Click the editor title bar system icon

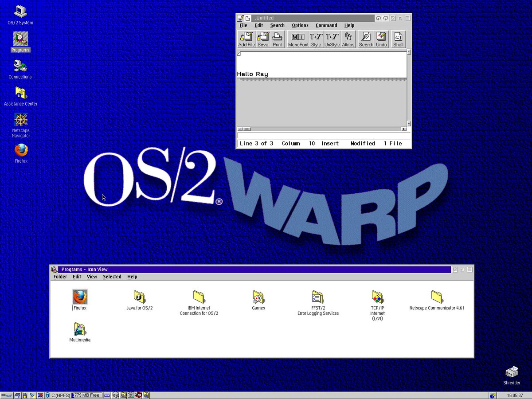(240, 18)
